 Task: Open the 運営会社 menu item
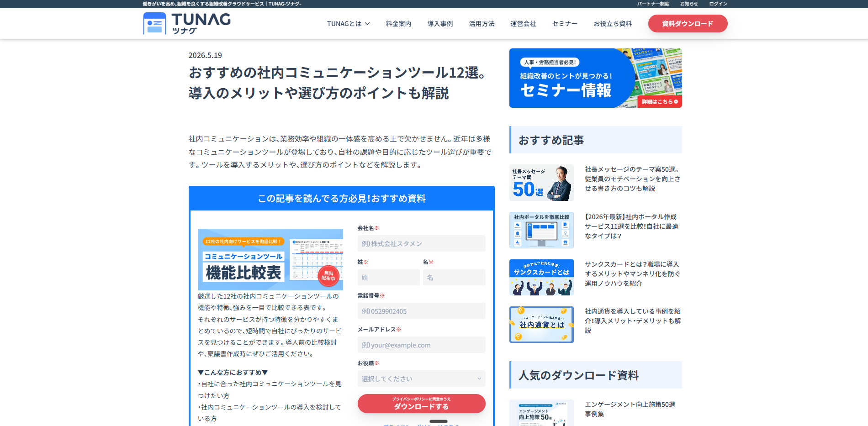[x=523, y=24]
